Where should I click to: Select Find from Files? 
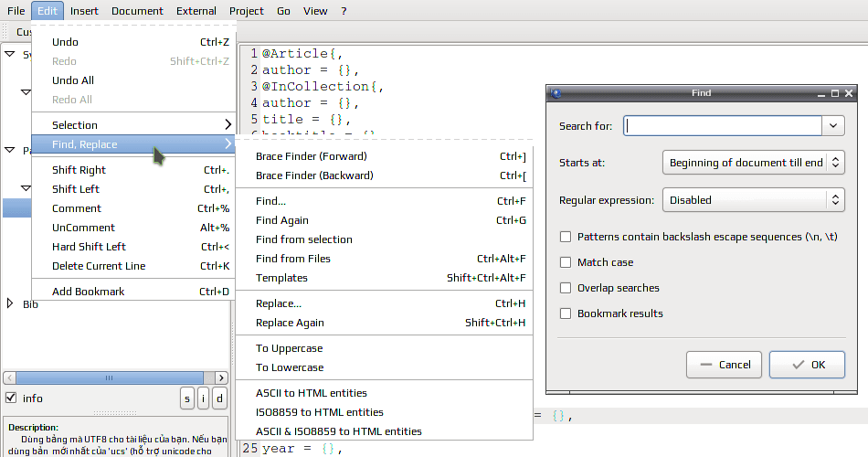click(x=384, y=259)
